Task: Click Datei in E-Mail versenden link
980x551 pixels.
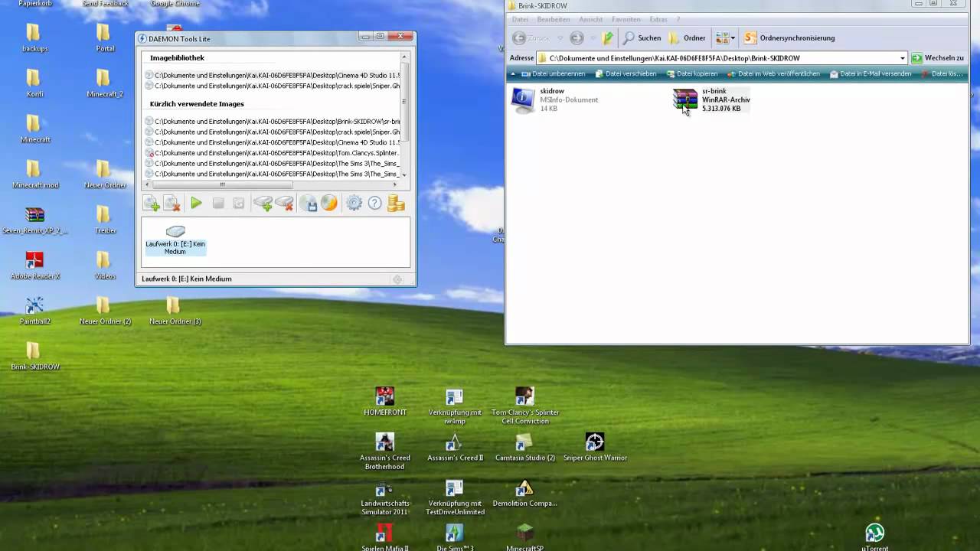Action: click(x=870, y=74)
